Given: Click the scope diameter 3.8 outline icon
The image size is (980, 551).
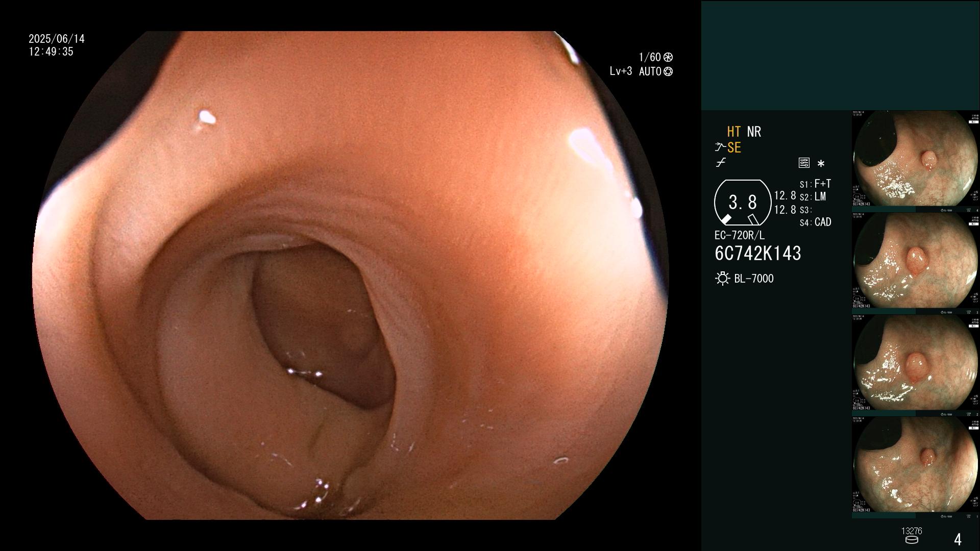Looking at the screenshot, I should coord(742,203).
